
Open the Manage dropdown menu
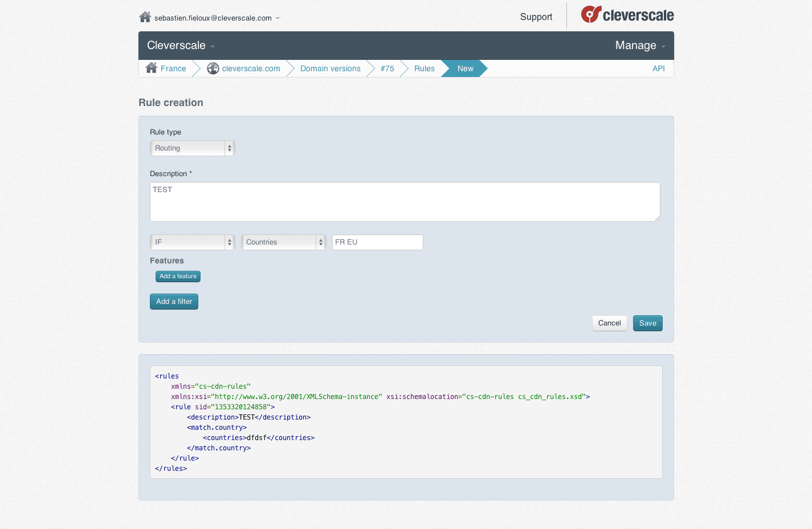[x=640, y=46]
